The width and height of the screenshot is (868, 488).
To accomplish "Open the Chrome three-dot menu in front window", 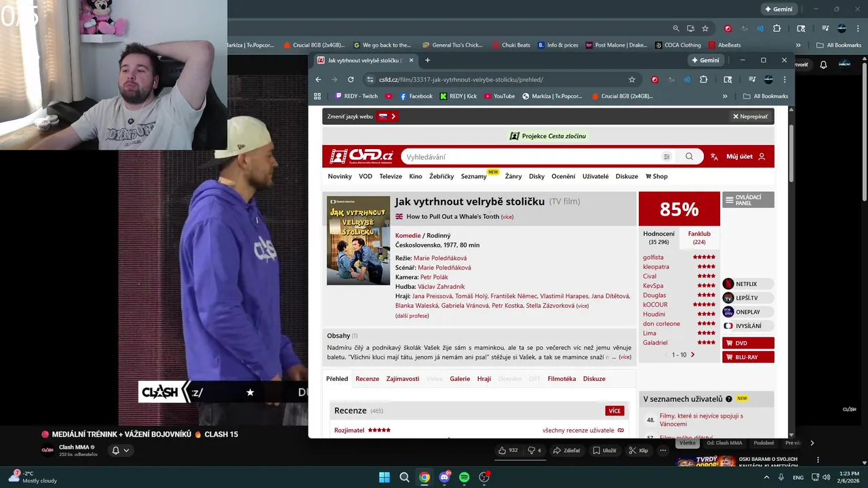I will (x=785, y=79).
